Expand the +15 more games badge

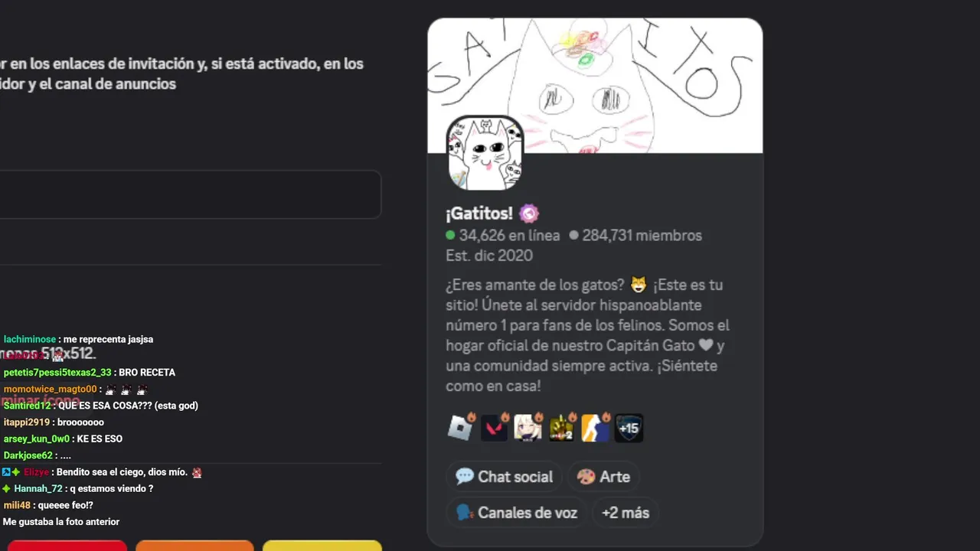pos(629,428)
